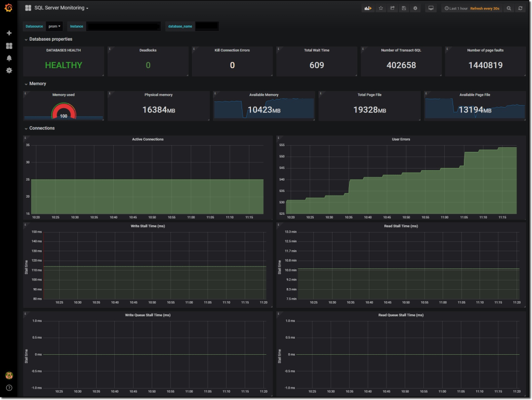Image resolution: width=532 pixels, height=400 pixels.
Task: Enable TV cycle view mode with the monitor icon
Action: click(x=431, y=8)
